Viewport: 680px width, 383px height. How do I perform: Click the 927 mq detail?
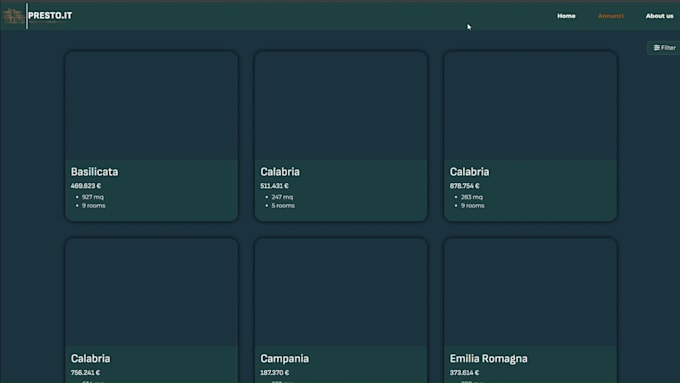[x=93, y=197]
